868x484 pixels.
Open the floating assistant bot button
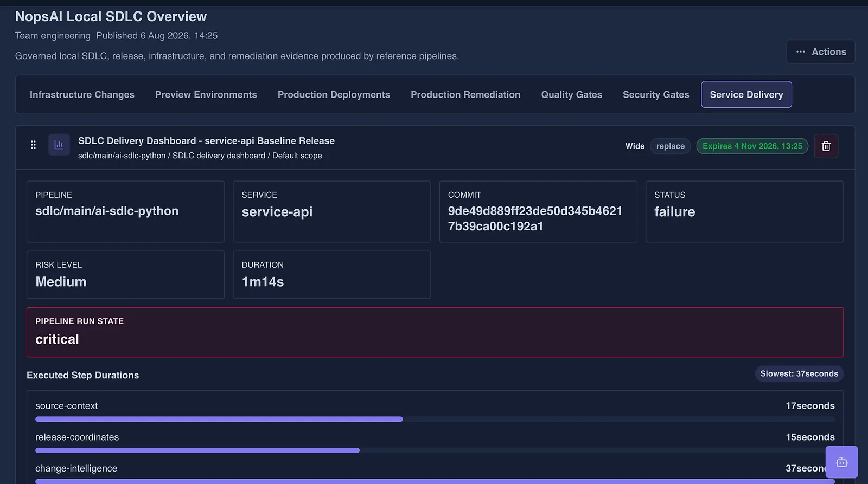[841, 462]
